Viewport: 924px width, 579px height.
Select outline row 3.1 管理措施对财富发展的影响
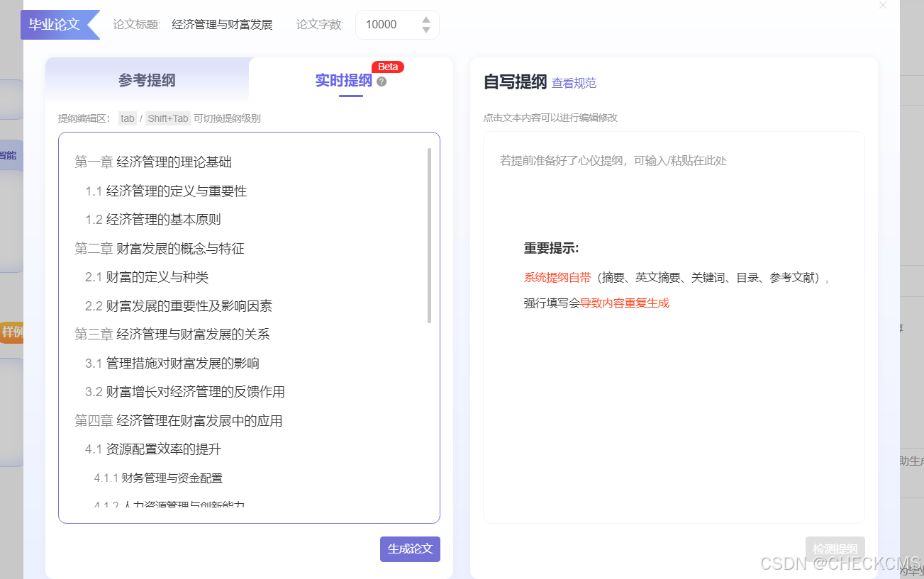[172, 364]
